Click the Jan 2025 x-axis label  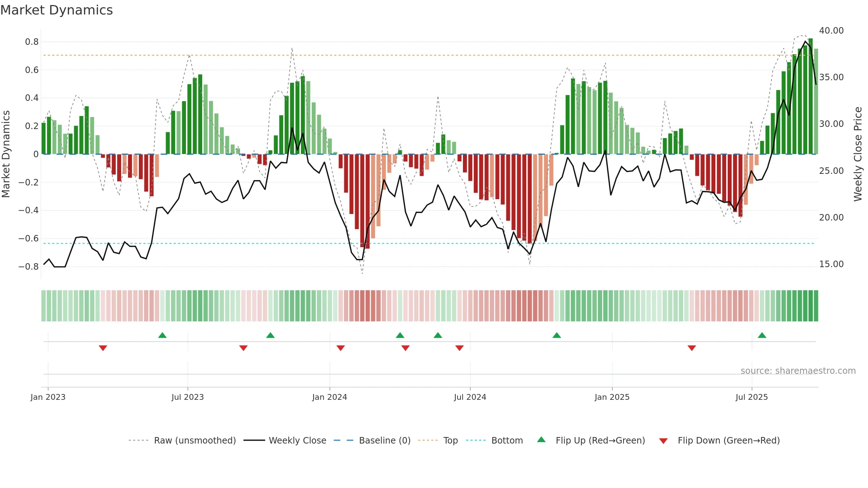pos(612,397)
